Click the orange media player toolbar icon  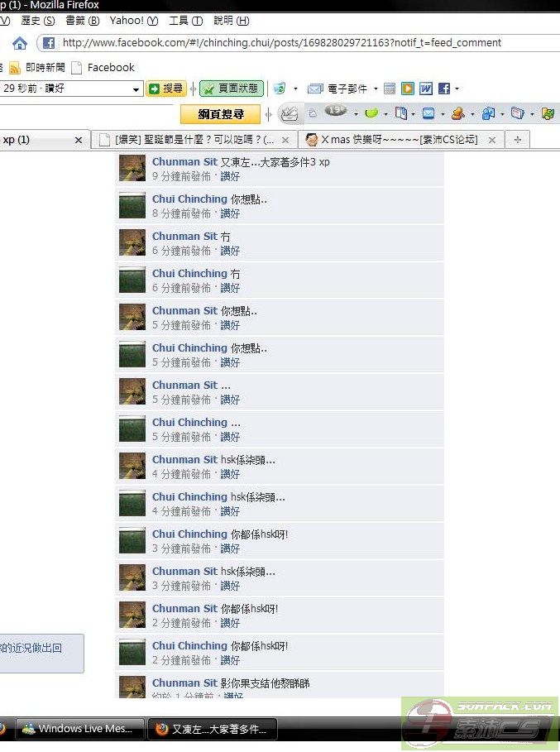pos(408,89)
